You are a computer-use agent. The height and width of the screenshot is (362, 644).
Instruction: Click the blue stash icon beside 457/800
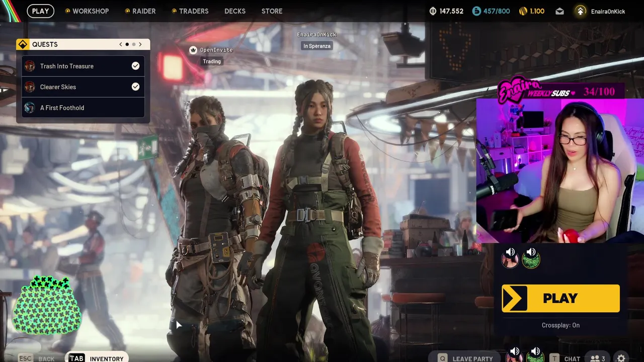tap(476, 11)
